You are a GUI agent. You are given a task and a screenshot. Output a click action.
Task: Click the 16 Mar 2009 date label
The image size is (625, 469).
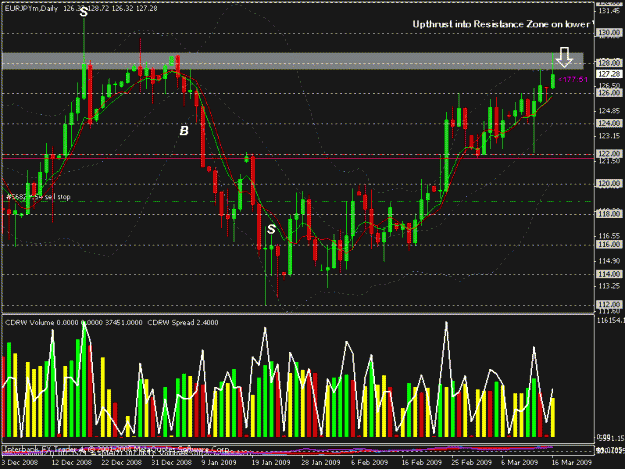[x=572, y=462]
